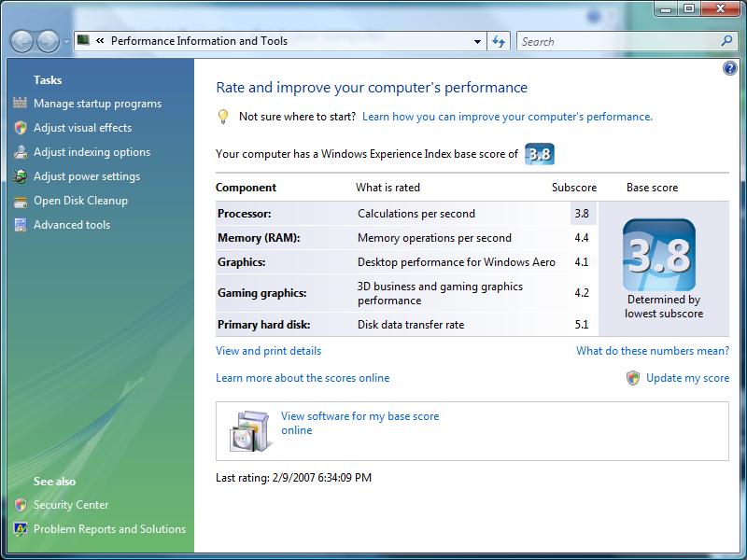Screen dimensions: 747x560
Task: Click 'What is rated' column header
Action: coord(388,188)
